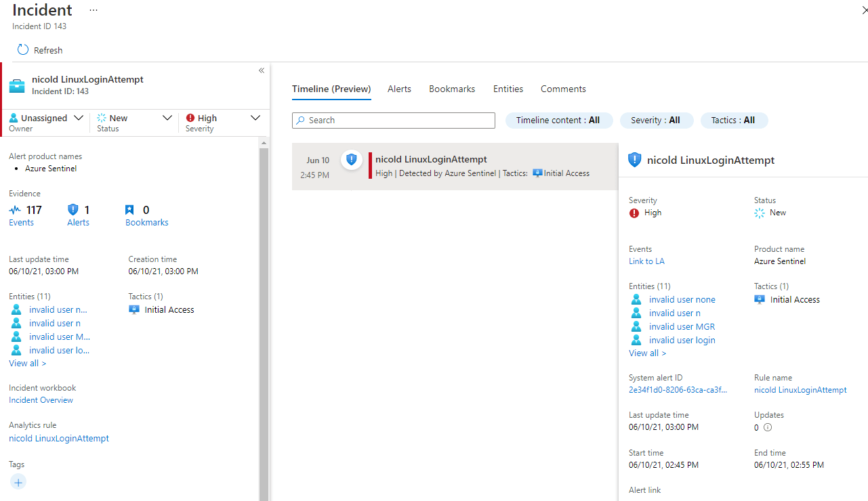Open entity invalid user M... in left pane
868x501 pixels.
click(x=60, y=336)
